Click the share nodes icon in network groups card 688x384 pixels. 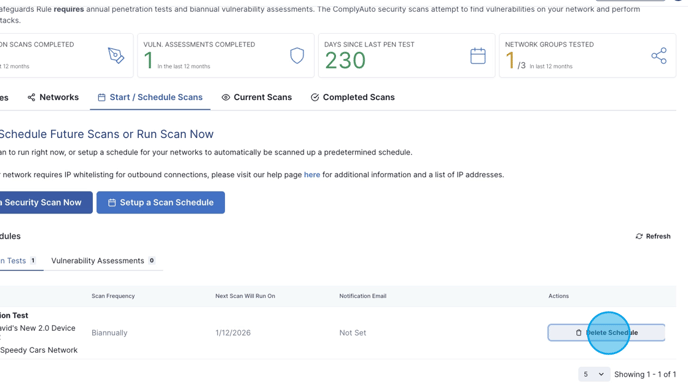(659, 56)
